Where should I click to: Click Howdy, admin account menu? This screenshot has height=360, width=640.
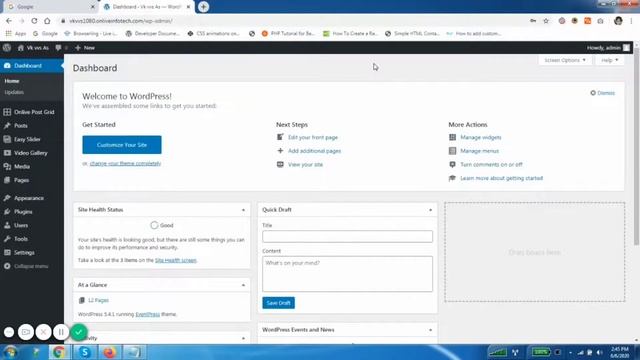coord(608,48)
